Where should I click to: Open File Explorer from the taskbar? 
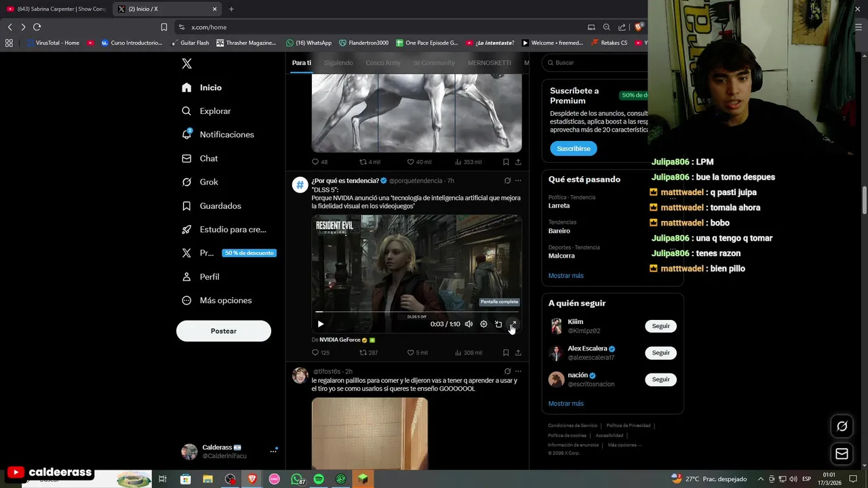(x=208, y=479)
